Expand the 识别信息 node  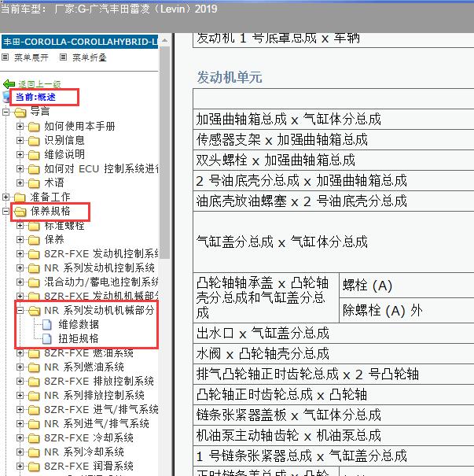[20, 140]
